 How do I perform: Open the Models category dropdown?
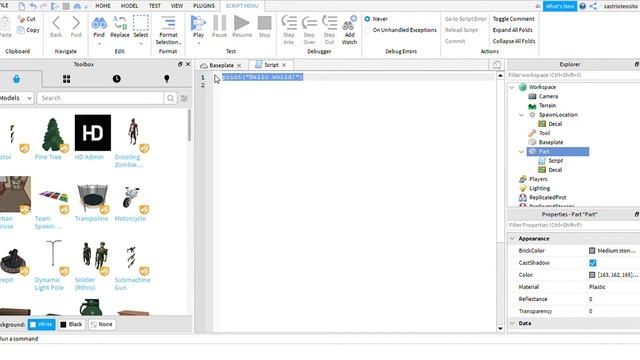(x=16, y=98)
